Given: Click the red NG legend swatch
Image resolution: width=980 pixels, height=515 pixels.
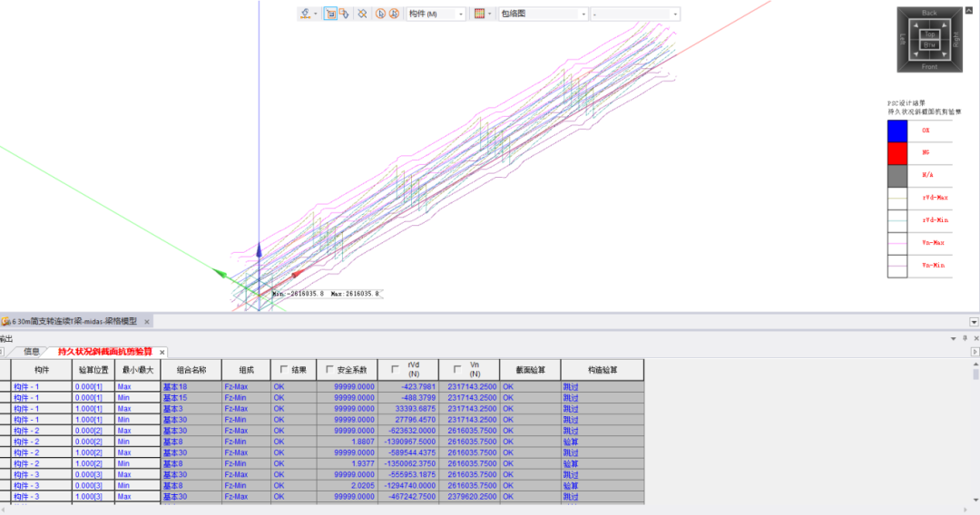Looking at the screenshot, I should click(x=897, y=152).
